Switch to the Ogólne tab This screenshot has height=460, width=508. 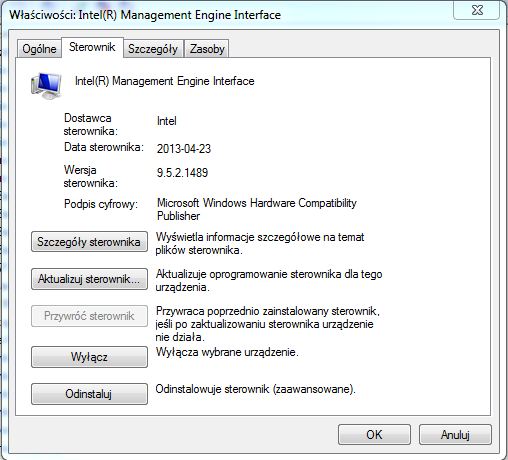click(x=39, y=49)
